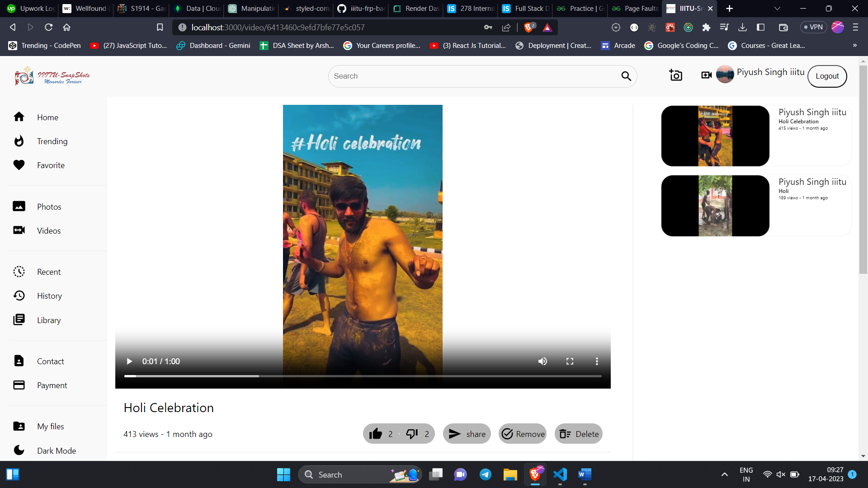Click the upload video camera icon
The image size is (868, 488).
706,75
